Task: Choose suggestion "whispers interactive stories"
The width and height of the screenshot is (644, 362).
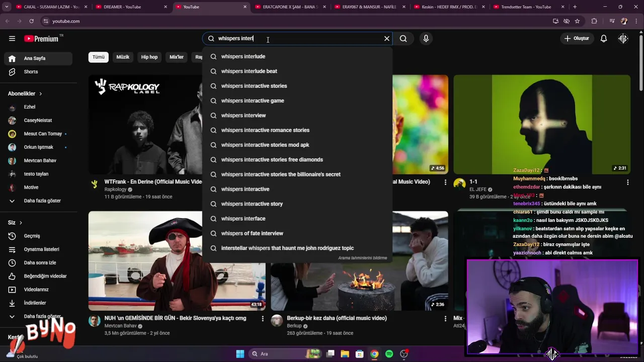Action: pos(297,86)
